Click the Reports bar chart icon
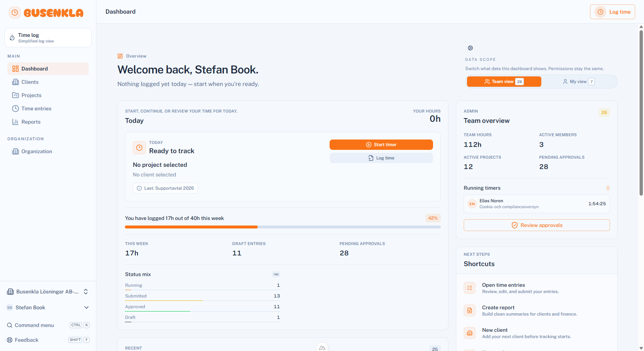The width and height of the screenshot is (644, 351). point(16,122)
